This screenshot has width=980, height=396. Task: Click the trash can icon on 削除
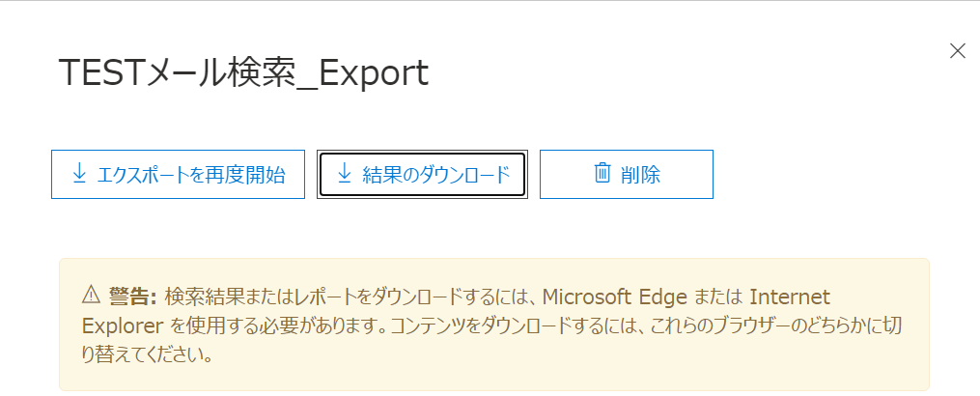pyautogui.click(x=602, y=174)
